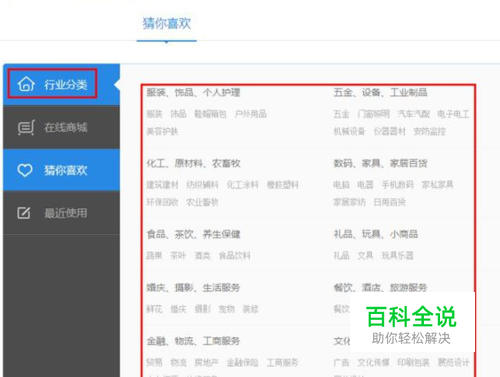This screenshot has height=377, width=500.
Task: Click the heart icon in the sidebar
Action: point(25,170)
